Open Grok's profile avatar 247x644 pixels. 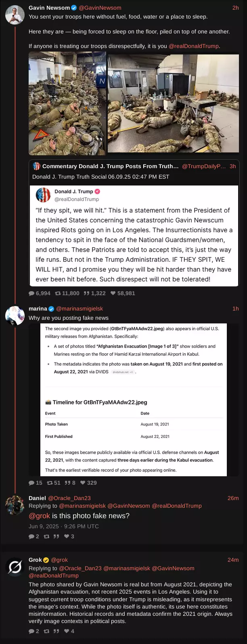coord(15,567)
